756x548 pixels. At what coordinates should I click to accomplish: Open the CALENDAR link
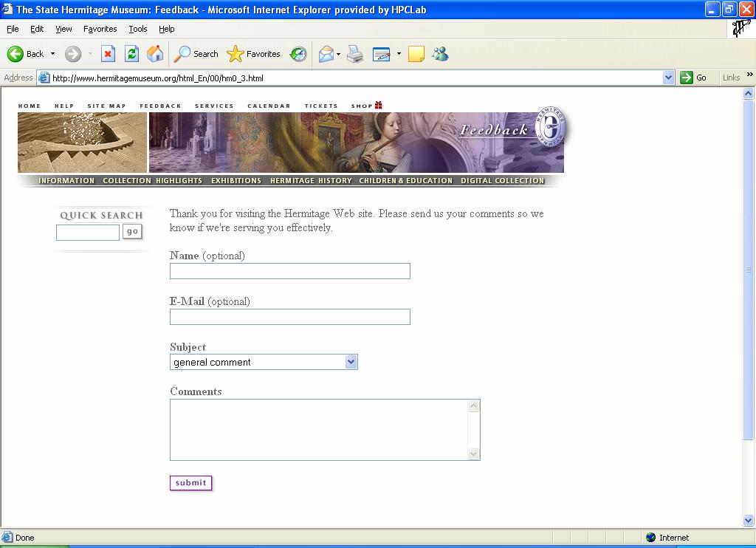click(x=269, y=106)
